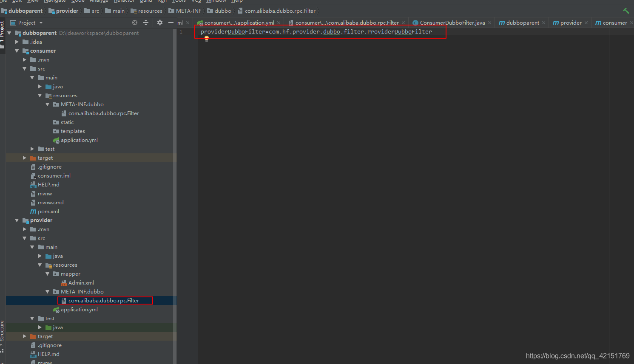Select consumer .gitignore file
The image size is (634, 364).
pos(50,166)
